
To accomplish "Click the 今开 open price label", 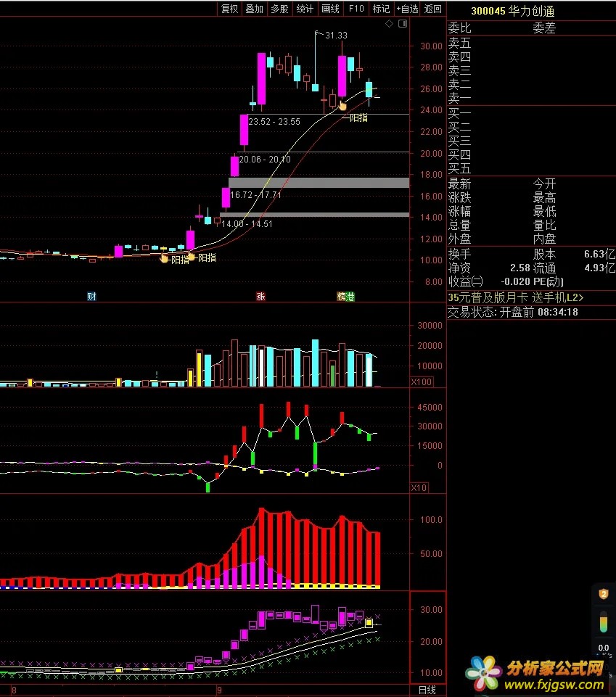I will [544, 184].
